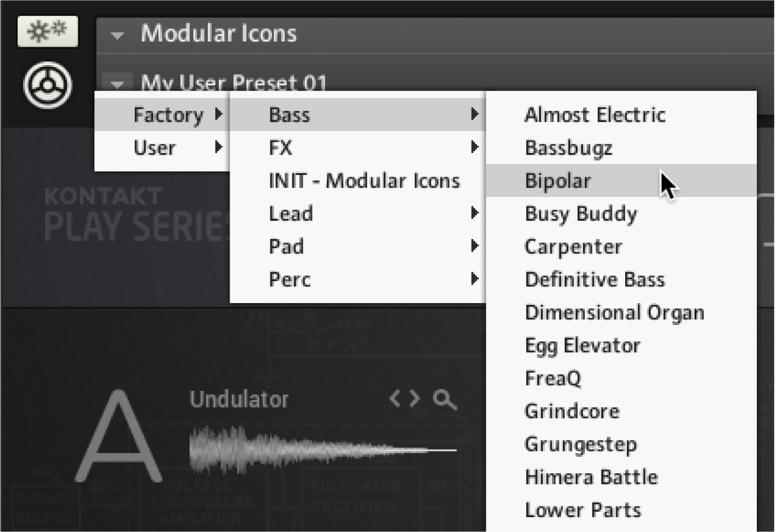This screenshot has width=777, height=532.
Task: Click the Native Instruments circular logo icon
Action: [47, 85]
